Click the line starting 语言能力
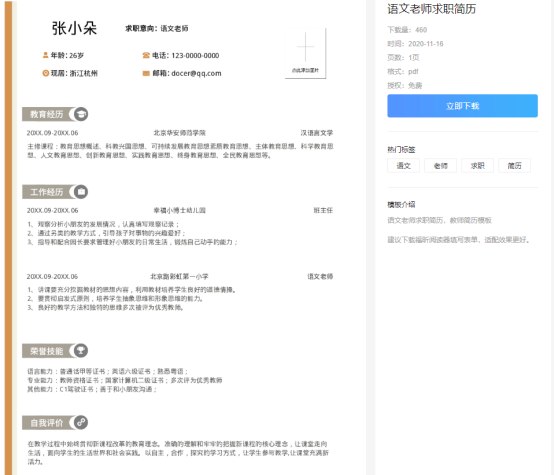Viewport: 554px width, 475px height. coord(107,371)
